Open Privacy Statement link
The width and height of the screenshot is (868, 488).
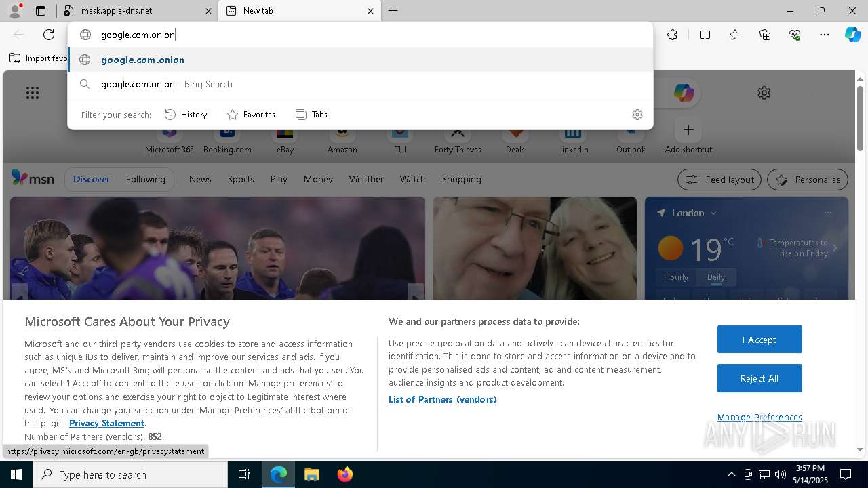(106, 423)
